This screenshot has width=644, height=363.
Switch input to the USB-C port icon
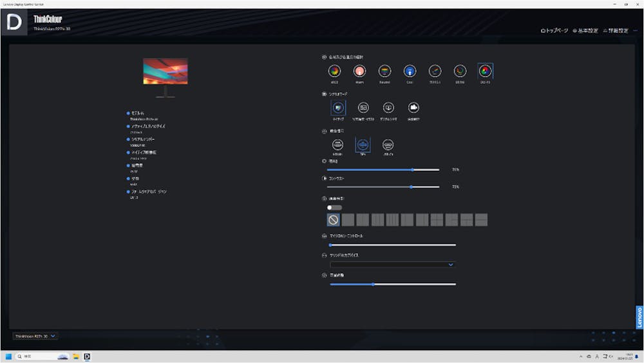tap(388, 144)
